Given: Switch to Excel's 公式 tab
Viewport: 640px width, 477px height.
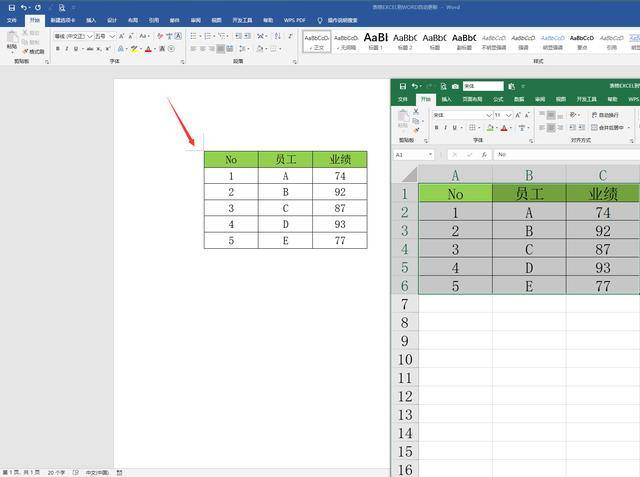Looking at the screenshot, I should click(x=498, y=100).
